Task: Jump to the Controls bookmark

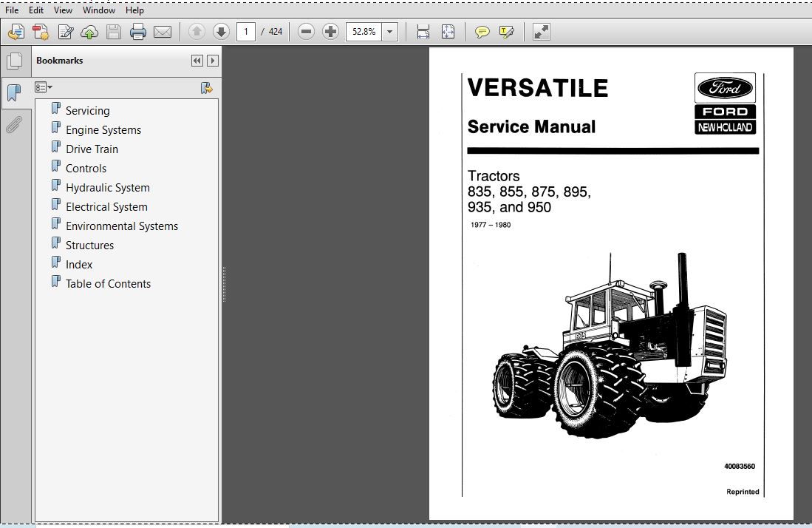Action: (86, 168)
